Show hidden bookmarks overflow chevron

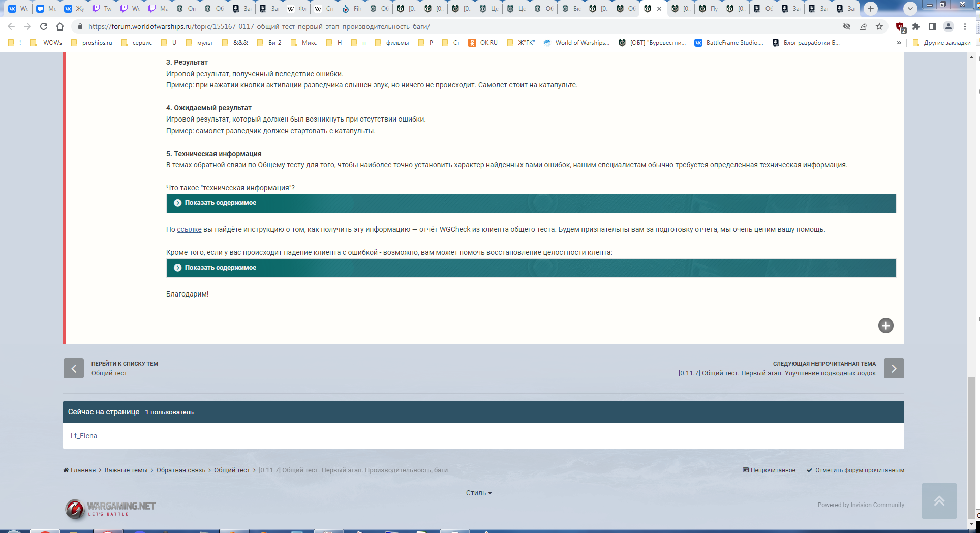[x=899, y=43]
